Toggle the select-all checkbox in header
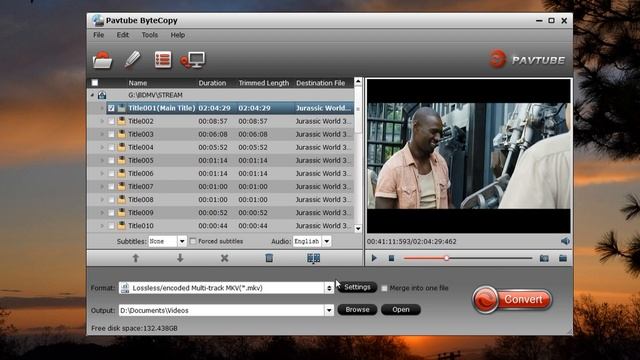 tap(95, 83)
